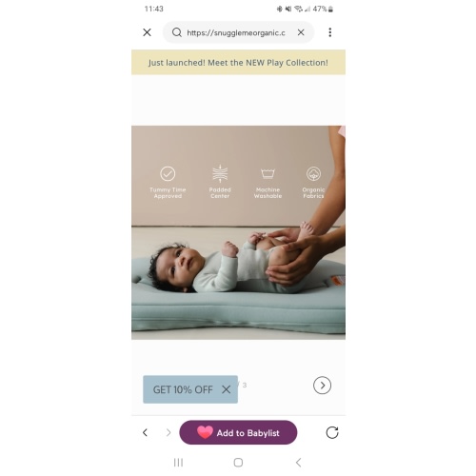Tap the Android home button

click(x=238, y=463)
